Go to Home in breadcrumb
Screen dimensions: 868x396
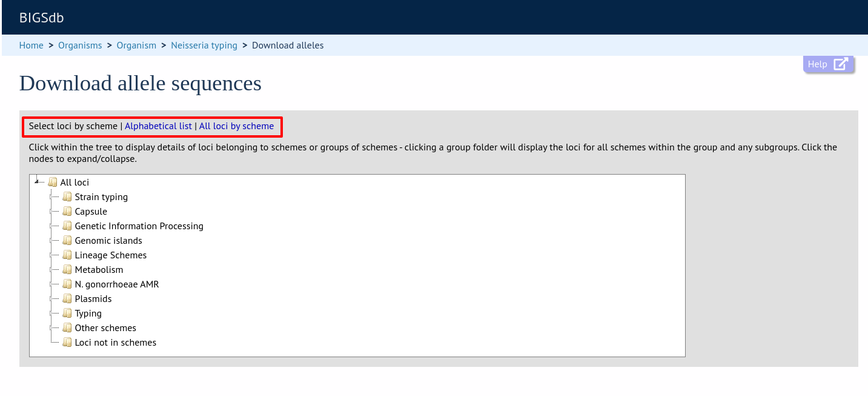coord(31,45)
